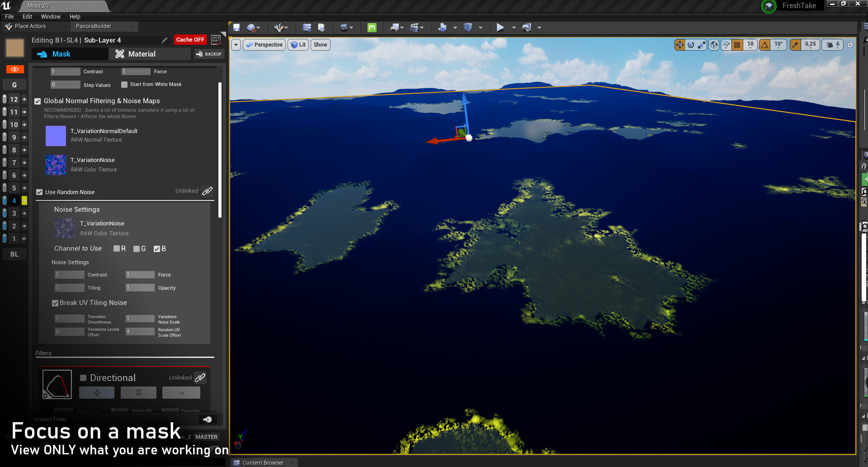This screenshot has width=868, height=467.
Task: Toggle Break UV Tiling Noise checkbox
Action: (55, 303)
